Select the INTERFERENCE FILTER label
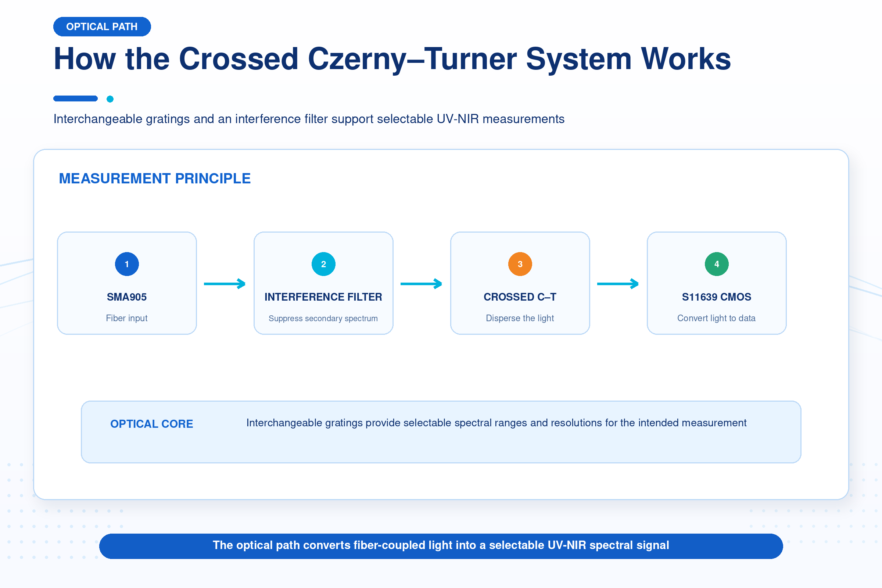Screen dimensions: 882x588 323,297
